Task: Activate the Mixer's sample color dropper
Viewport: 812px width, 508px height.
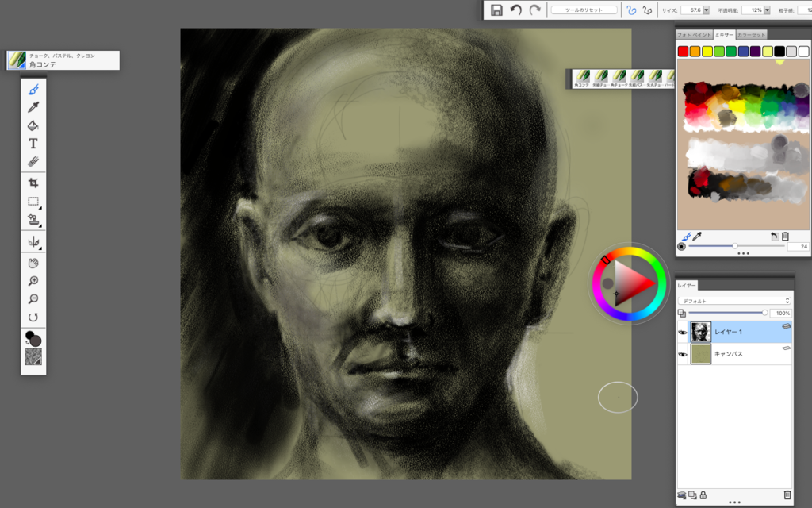Action: point(698,237)
